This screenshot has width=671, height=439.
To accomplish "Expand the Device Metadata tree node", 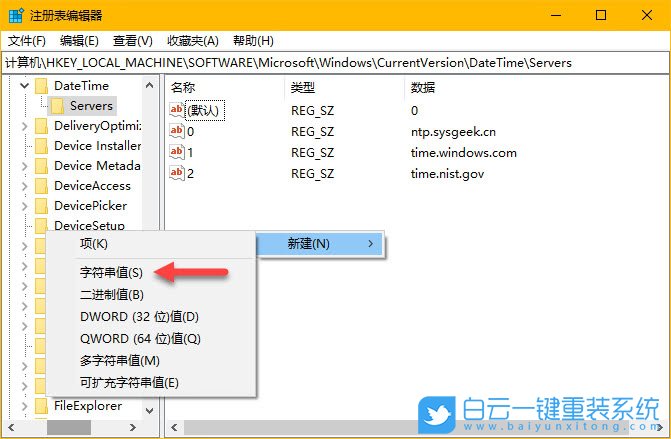I will (24, 166).
